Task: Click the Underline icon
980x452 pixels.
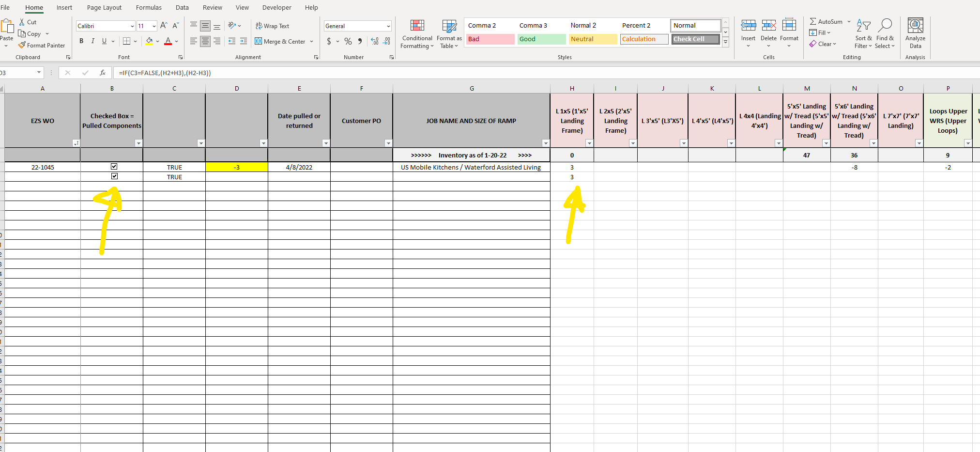Action: coord(104,41)
